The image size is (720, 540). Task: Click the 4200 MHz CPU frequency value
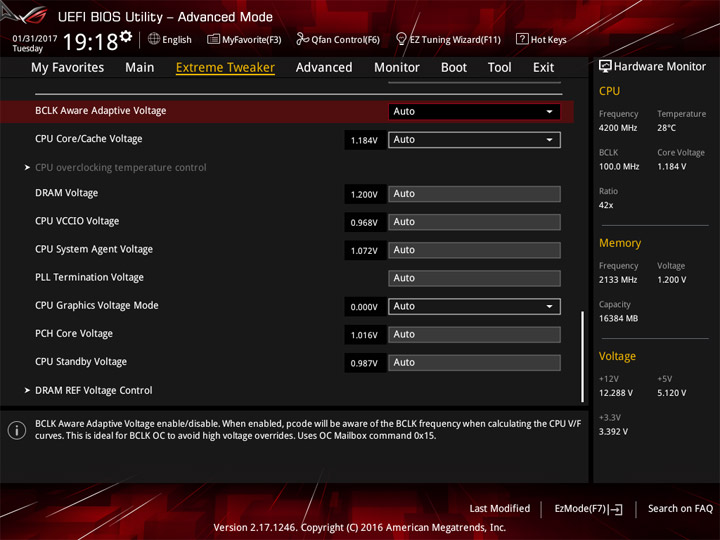pos(618,128)
